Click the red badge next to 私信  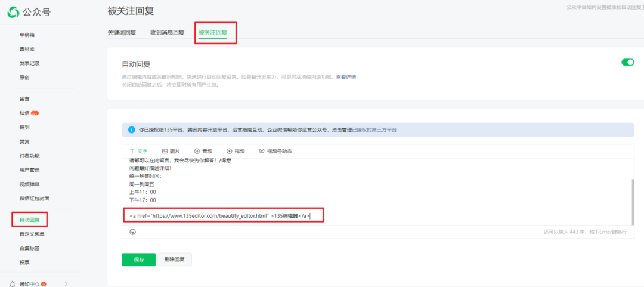[35, 113]
